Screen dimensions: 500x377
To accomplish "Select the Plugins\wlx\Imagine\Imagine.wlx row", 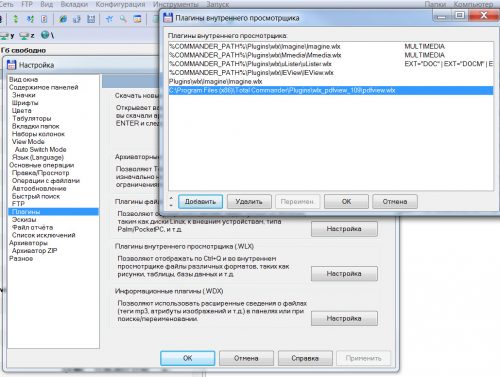I will [331, 81].
